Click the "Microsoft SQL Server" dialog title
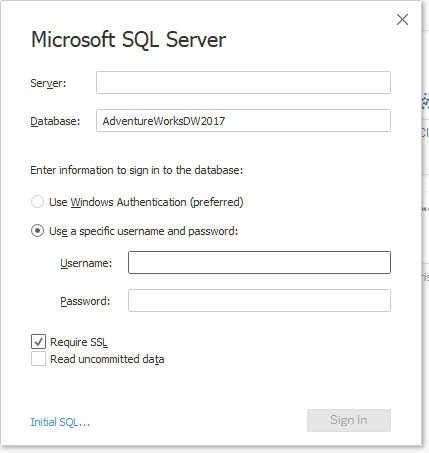This screenshot has width=429, height=453. click(x=128, y=40)
